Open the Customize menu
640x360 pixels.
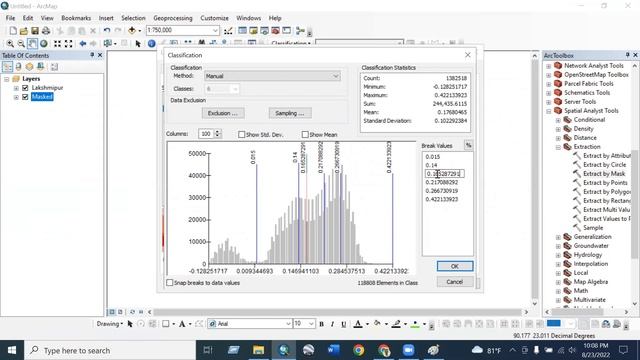tap(214, 18)
